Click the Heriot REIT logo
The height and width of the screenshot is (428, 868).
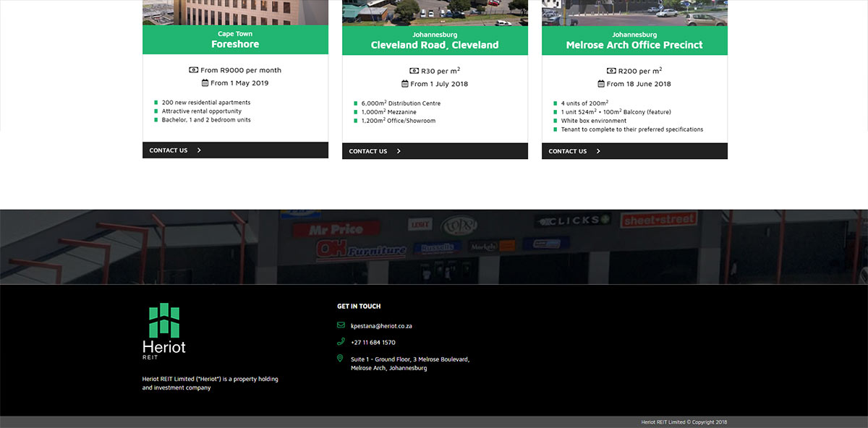pos(165,329)
